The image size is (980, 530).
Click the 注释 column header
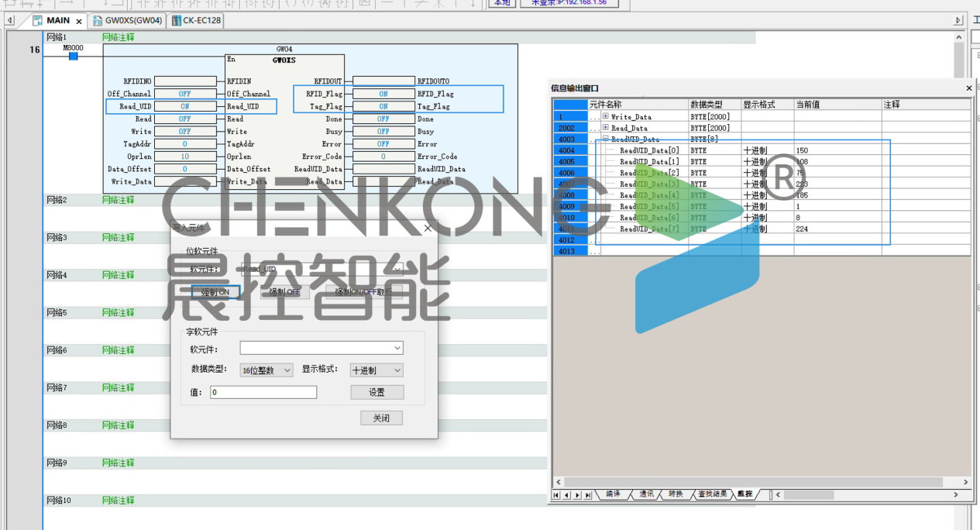pos(926,105)
